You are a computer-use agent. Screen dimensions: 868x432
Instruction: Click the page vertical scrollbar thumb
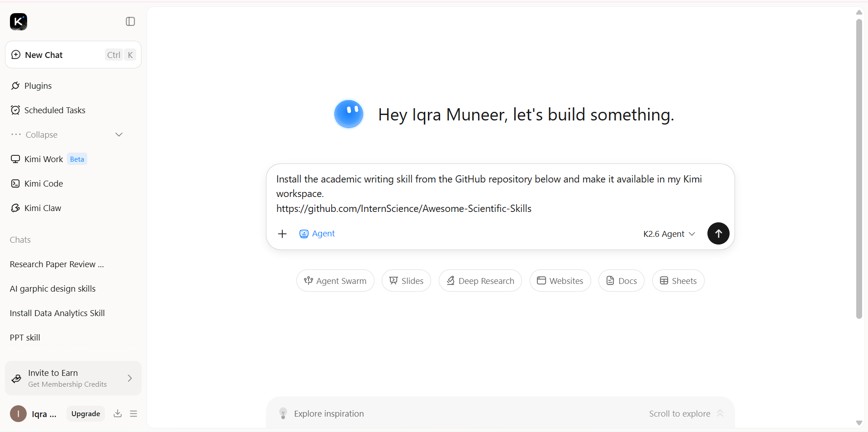(859, 168)
